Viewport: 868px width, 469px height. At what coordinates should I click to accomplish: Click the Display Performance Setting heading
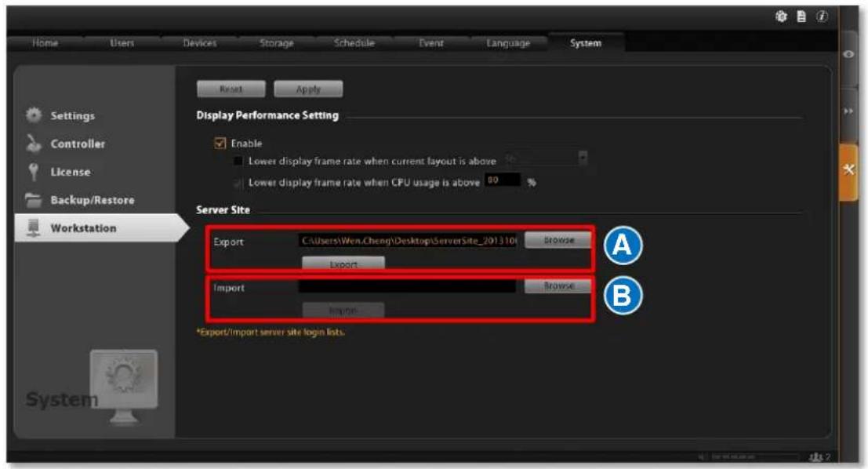point(267,115)
